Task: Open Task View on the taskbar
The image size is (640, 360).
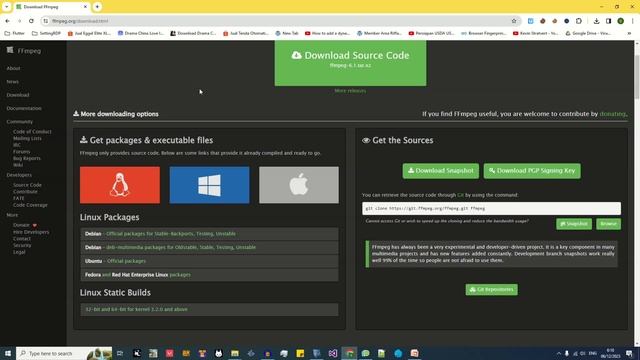Action: click(x=120, y=353)
